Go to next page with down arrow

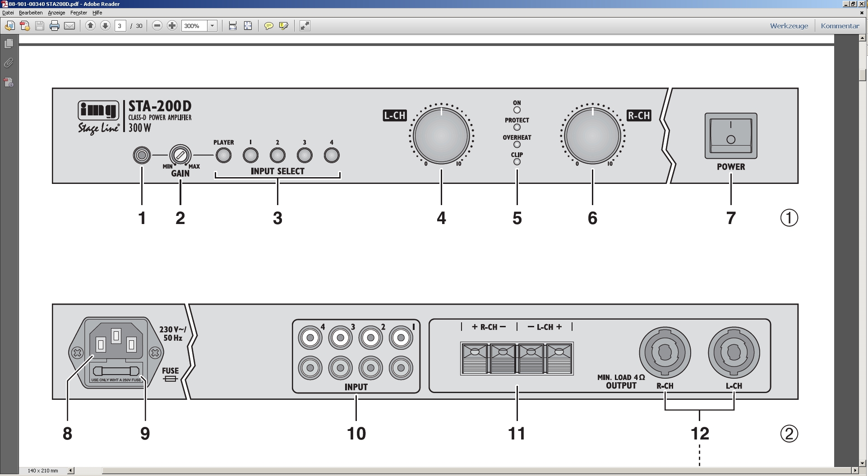pos(105,26)
